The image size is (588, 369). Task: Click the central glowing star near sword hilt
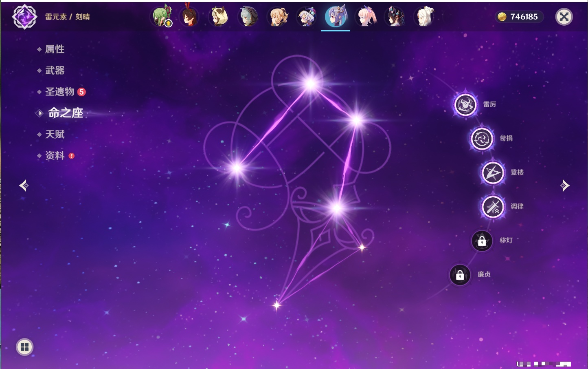click(x=336, y=208)
